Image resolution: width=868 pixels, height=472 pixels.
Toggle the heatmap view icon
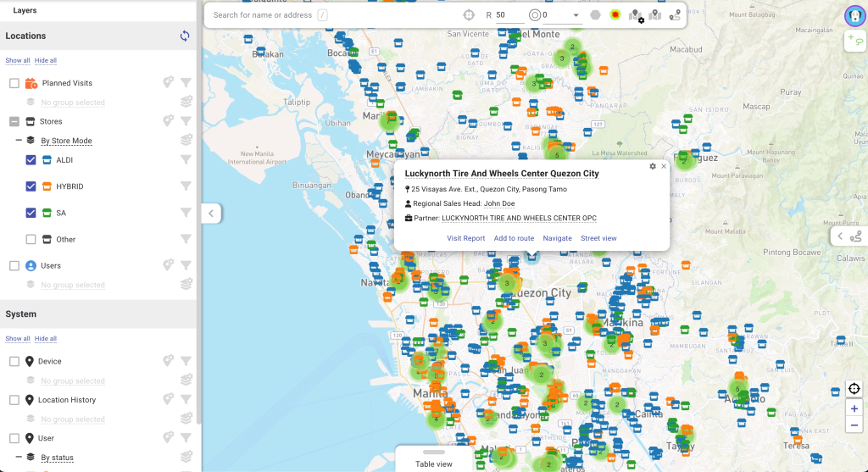point(615,15)
